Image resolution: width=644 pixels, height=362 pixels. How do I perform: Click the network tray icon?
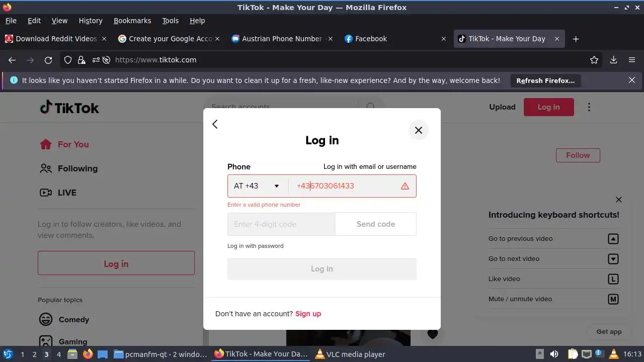pos(586,354)
